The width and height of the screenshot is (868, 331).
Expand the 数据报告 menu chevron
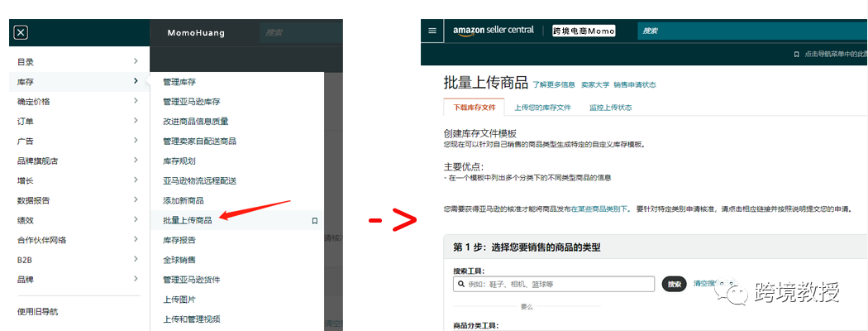tap(136, 199)
